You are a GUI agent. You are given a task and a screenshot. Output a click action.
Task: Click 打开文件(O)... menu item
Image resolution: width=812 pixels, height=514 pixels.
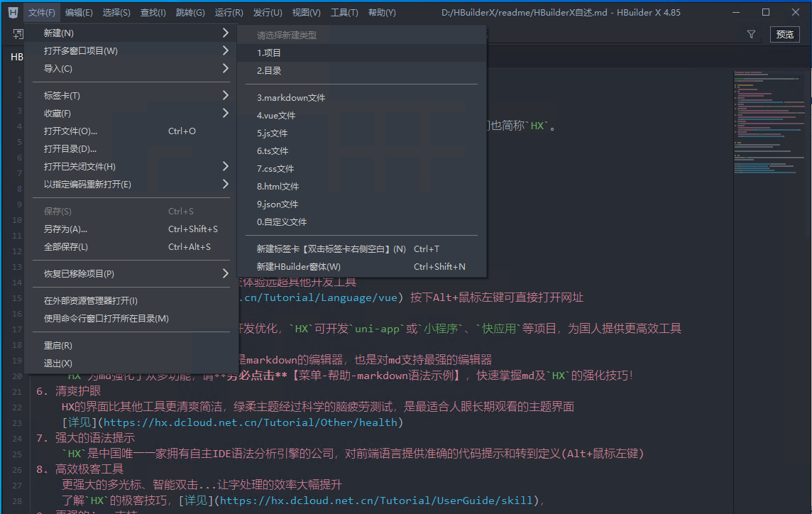click(70, 131)
